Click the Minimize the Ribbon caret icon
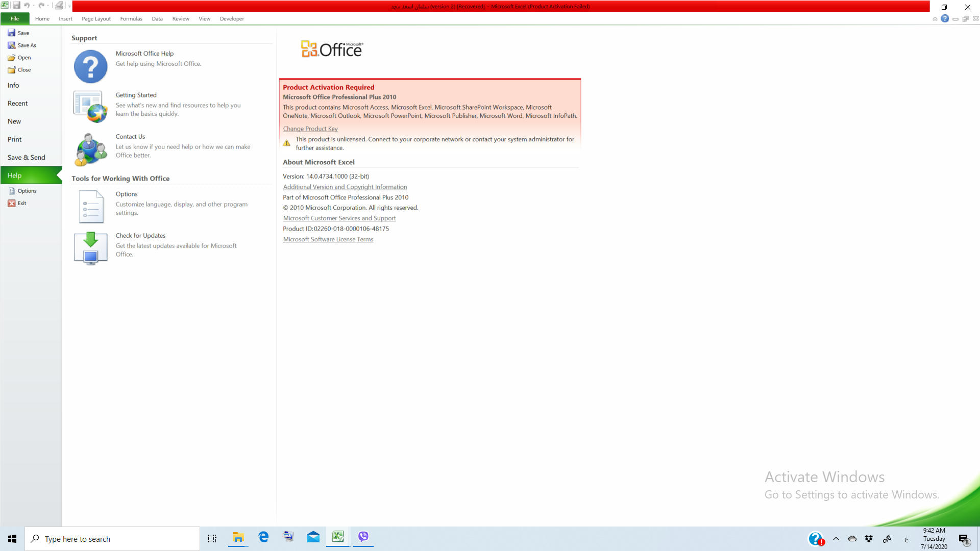Image resolution: width=980 pixels, height=551 pixels. (x=935, y=19)
